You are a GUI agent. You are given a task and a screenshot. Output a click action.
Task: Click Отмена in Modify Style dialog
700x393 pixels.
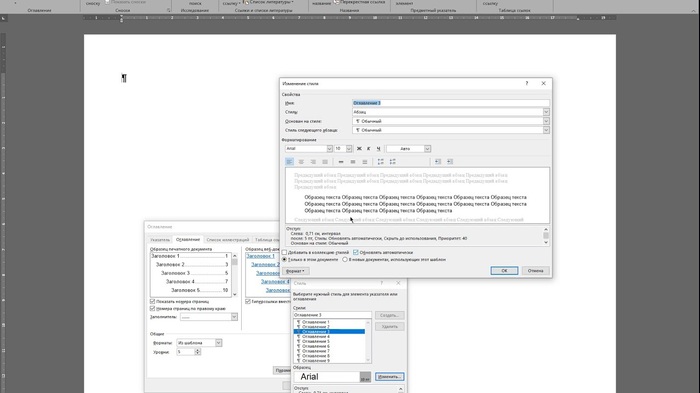coord(535,271)
